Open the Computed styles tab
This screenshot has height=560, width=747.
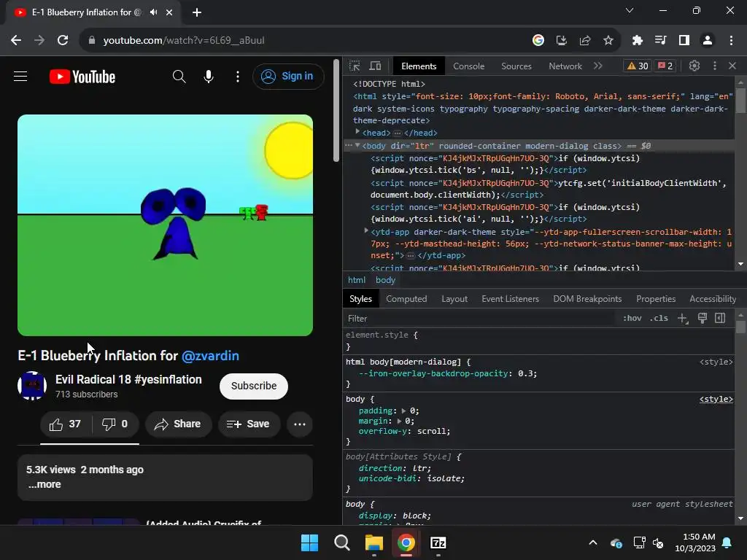pos(406,298)
